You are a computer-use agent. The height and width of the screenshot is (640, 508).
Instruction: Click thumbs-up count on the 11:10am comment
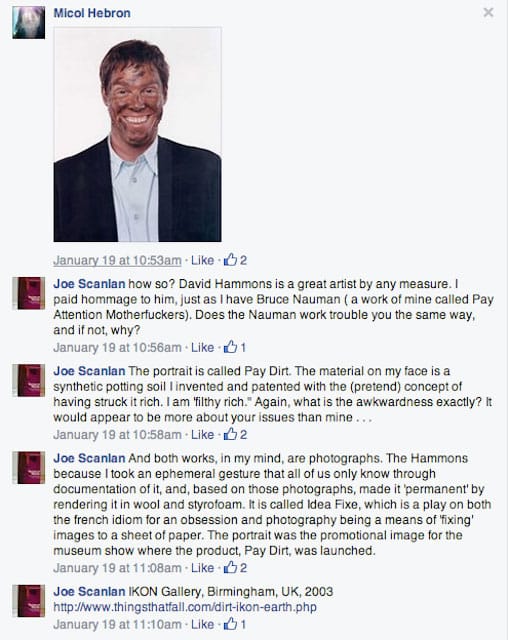(235, 624)
